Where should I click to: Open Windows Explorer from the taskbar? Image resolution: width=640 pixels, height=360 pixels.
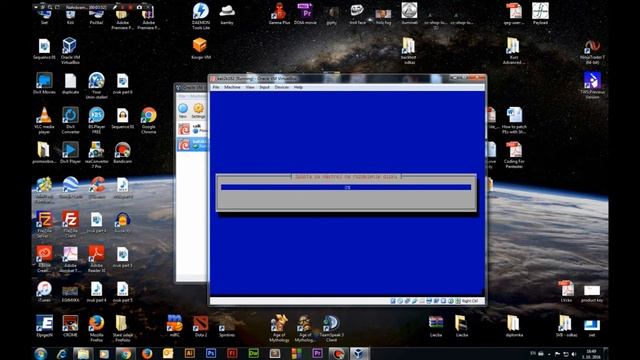click(x=83, y=353)
